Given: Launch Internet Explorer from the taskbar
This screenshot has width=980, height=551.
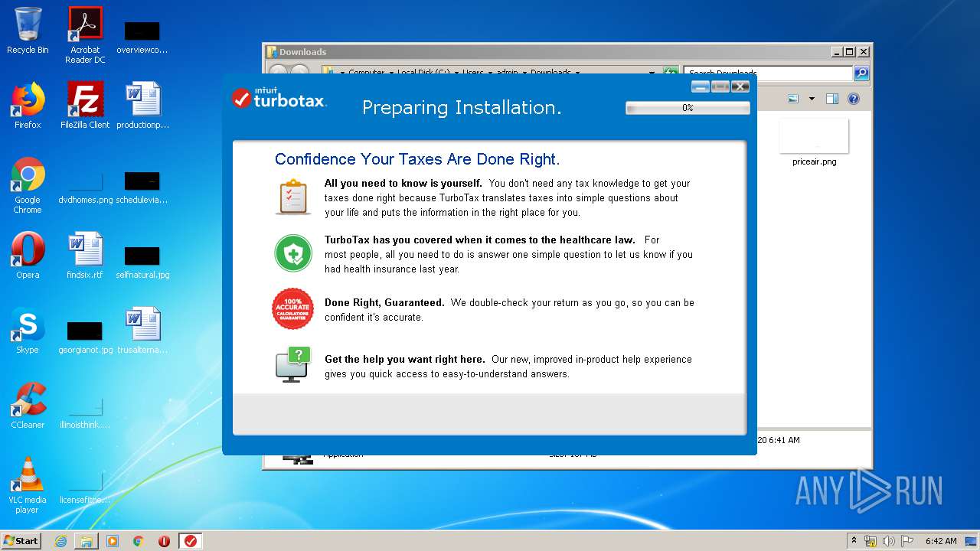Looking at the screenshot, I should [60, 541].
